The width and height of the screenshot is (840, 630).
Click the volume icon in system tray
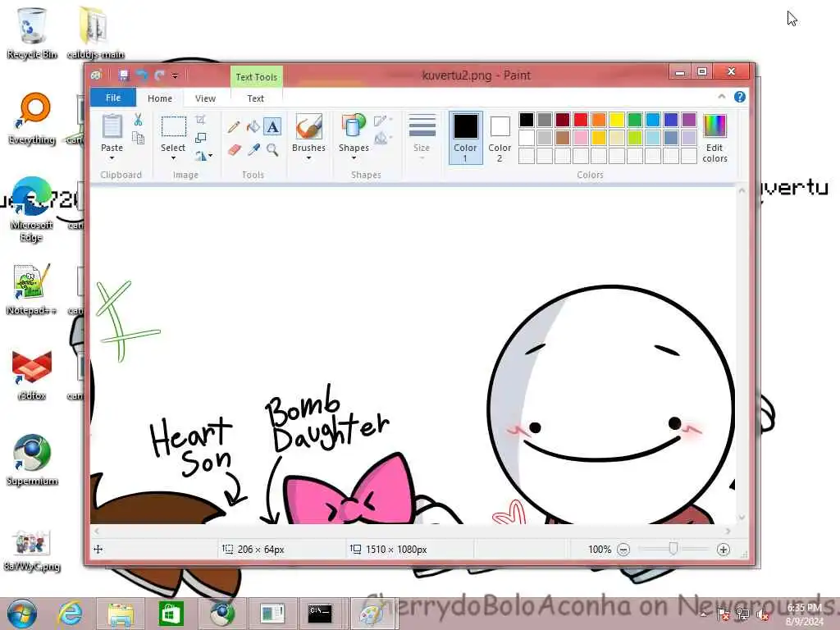tap(762, 615)
